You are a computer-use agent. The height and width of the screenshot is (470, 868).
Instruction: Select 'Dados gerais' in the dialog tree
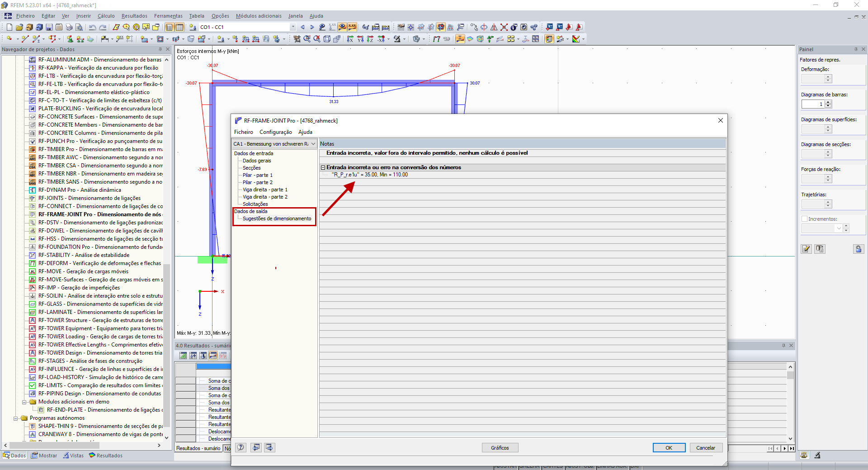tap(257, 161)
